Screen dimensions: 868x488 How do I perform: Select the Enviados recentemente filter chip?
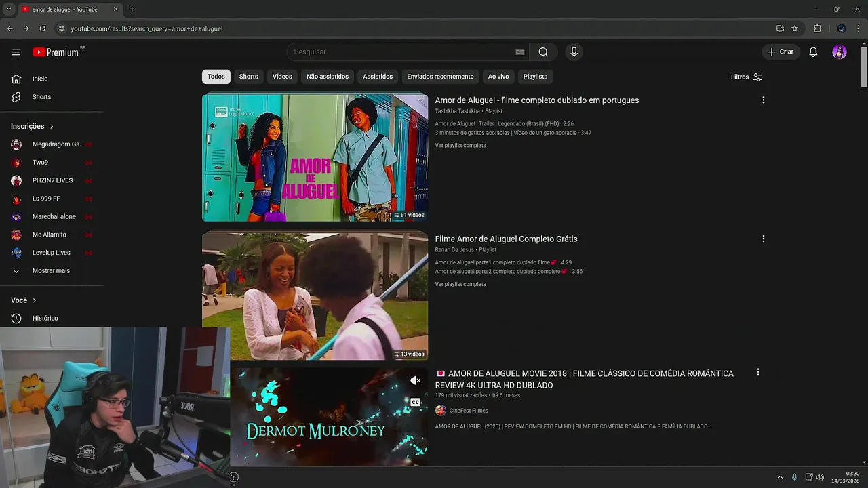(x=440, y=77)
